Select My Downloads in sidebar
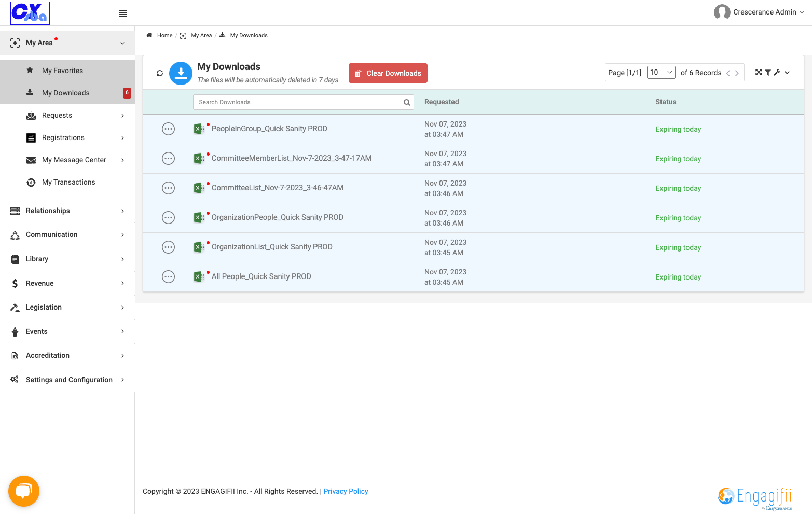Viewport: 812px width, 515px height. point(67,93)
